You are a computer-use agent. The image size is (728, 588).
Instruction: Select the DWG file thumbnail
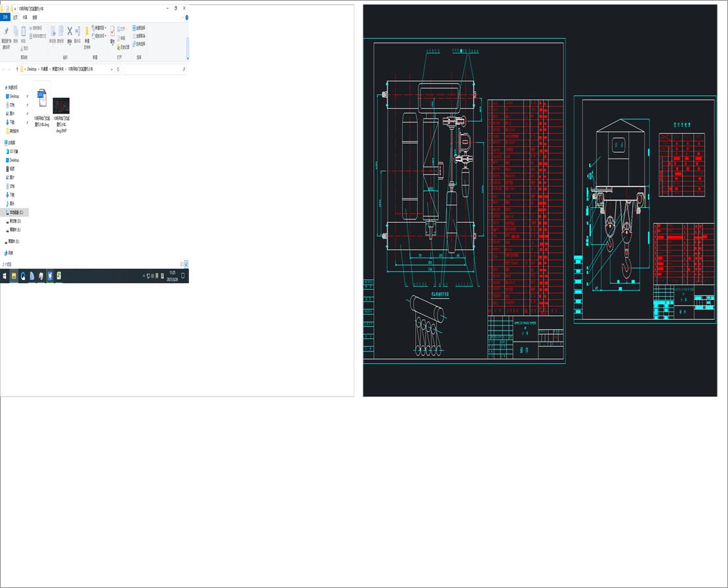41,98
